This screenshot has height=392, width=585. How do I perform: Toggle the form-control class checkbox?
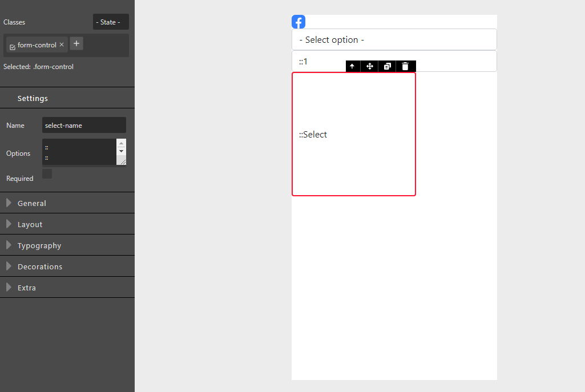(13, 45)
